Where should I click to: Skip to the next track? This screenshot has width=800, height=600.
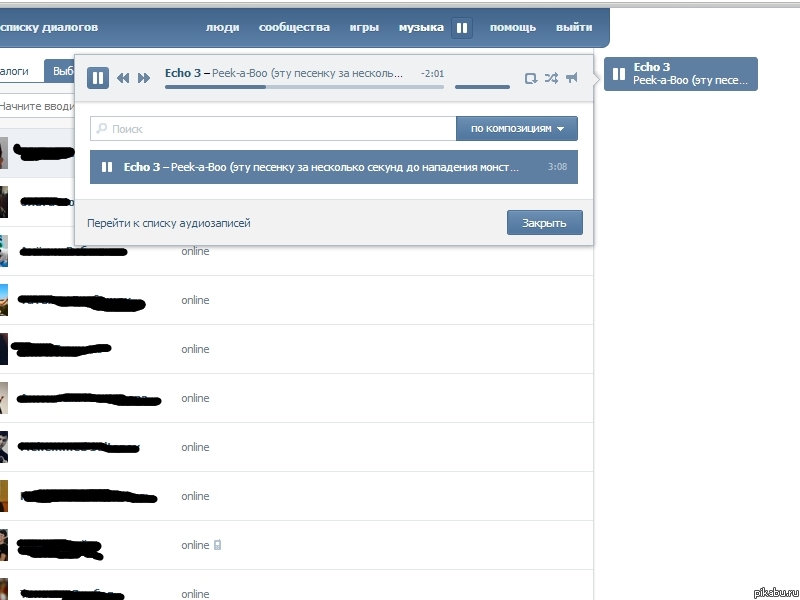(x=144, y=78)
